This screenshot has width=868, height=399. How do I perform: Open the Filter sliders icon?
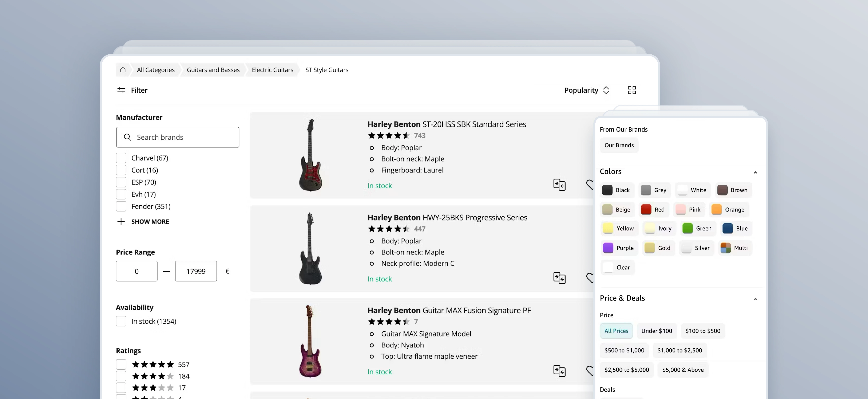(121, 90)
